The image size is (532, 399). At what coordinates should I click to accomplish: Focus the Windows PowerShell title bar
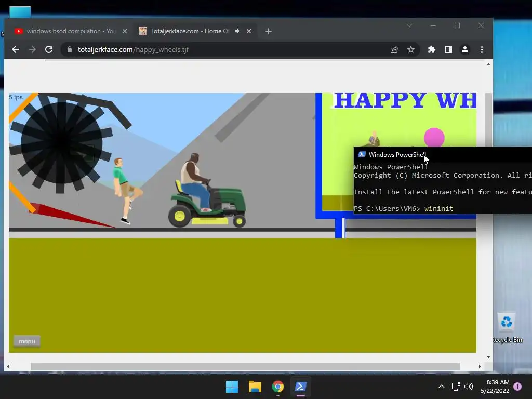point(443,155)
